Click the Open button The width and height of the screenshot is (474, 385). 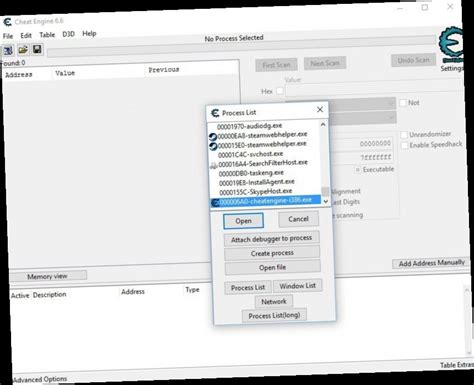pos(243,221)
